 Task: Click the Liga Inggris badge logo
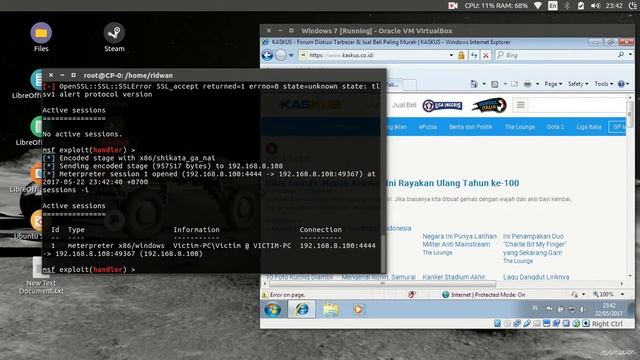442,105
